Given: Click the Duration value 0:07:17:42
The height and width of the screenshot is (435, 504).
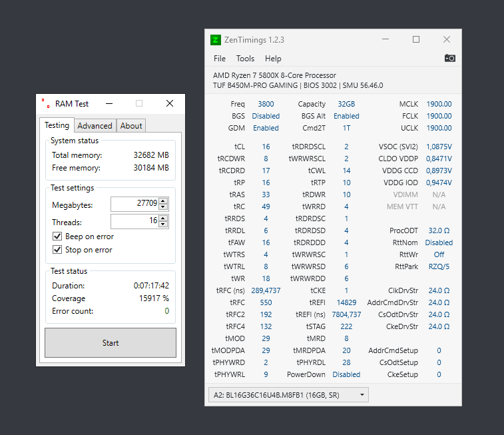Looking at the screenshot, I should click(151, 286).
